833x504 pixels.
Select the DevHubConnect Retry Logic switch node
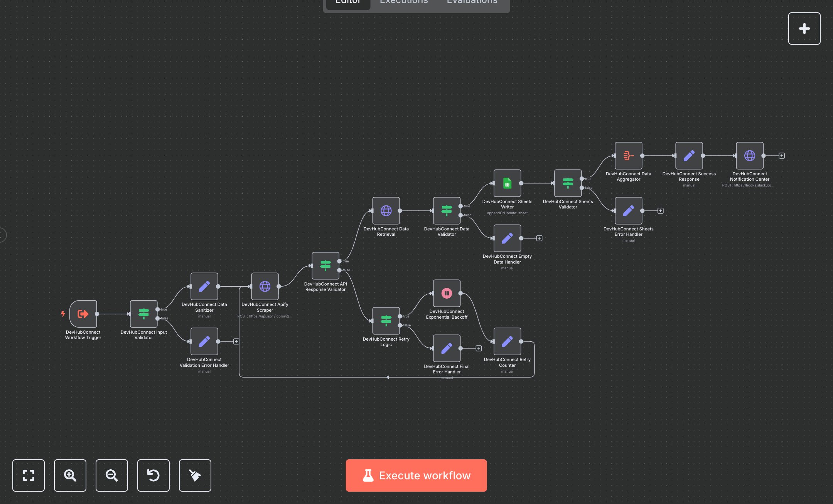[386, 321]
